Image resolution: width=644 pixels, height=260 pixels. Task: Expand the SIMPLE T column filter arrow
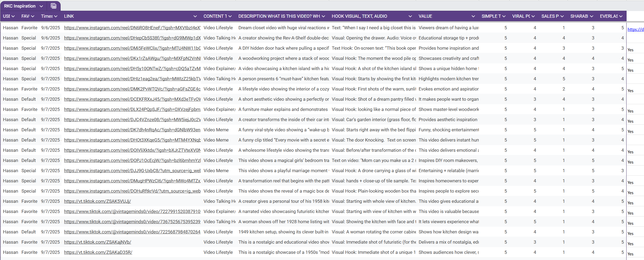pos(504,16)
